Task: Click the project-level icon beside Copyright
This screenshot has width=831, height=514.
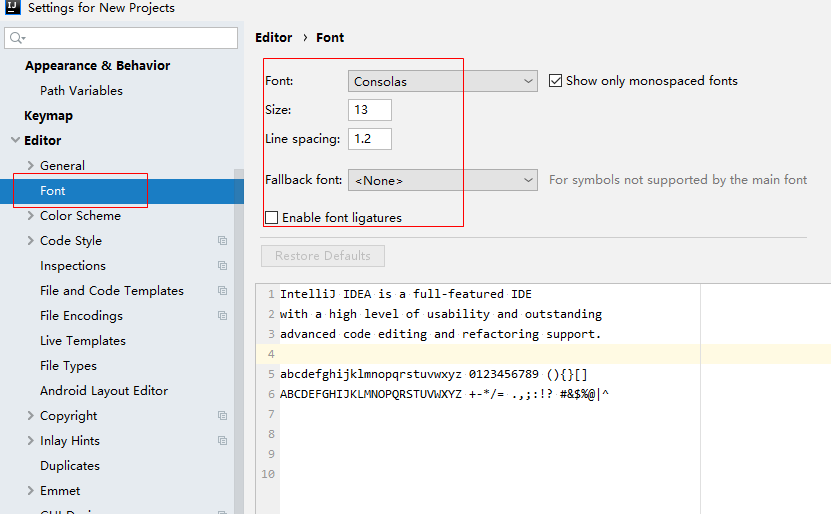Action: pyautogui.click(x=222, y=416)
